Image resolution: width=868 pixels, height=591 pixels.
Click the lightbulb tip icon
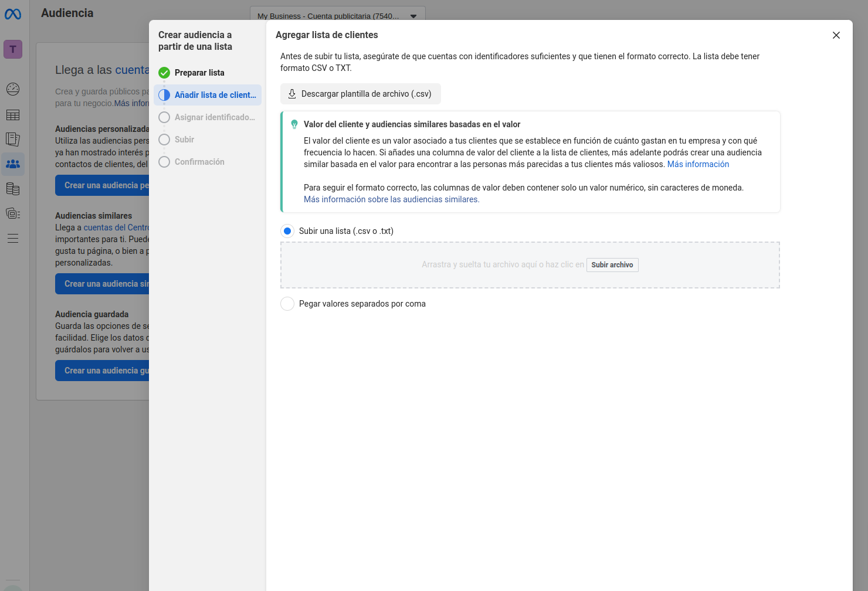click(294, 124)
